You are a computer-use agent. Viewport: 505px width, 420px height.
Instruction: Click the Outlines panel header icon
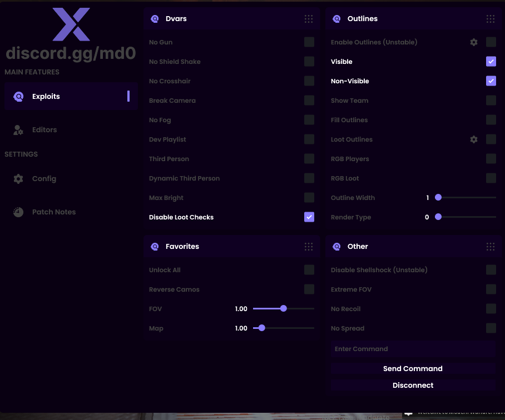336,19
